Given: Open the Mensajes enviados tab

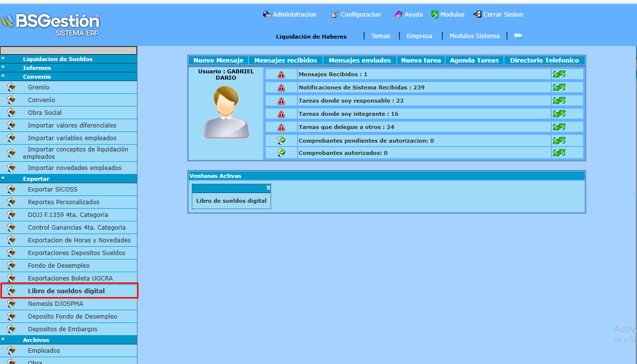Looking at the screenshot, I should coord(360,61).
